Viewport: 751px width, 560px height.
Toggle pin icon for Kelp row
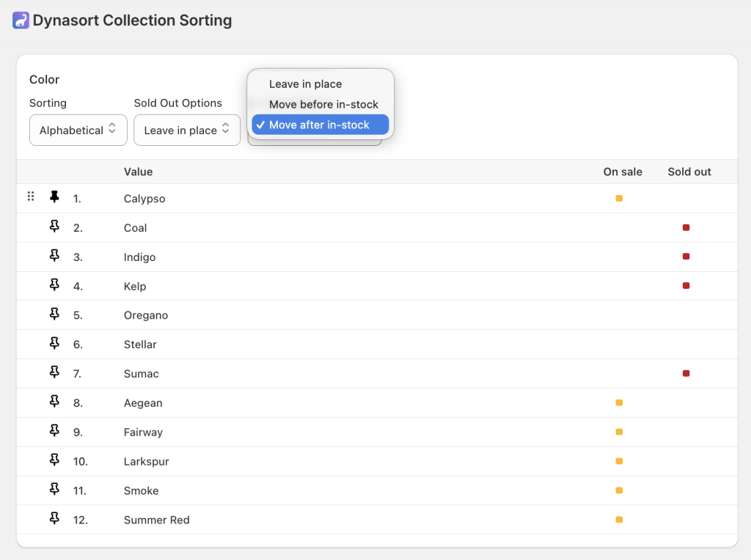point(54,285)
